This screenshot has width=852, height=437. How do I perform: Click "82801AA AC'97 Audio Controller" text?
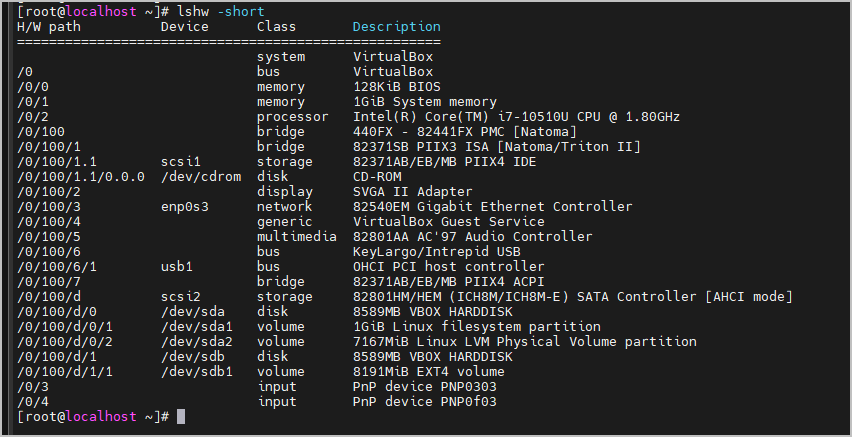coord(473,236)
